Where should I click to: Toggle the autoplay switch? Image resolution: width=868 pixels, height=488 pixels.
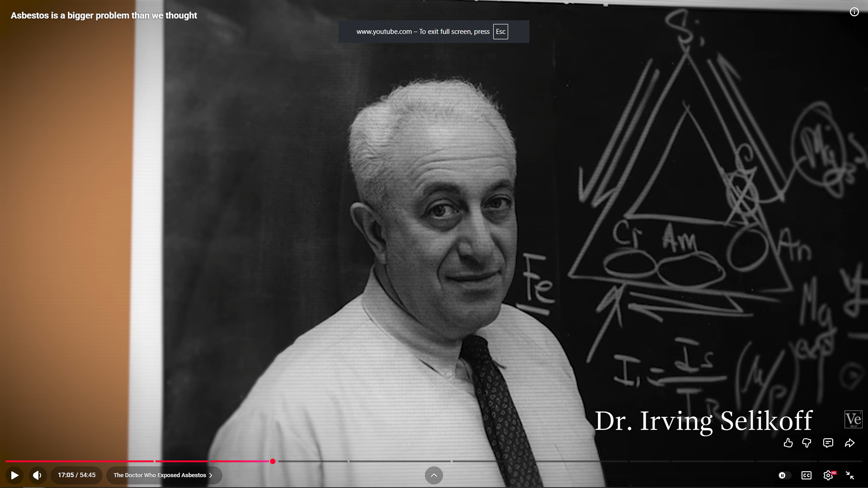click(x=784, y=475)
